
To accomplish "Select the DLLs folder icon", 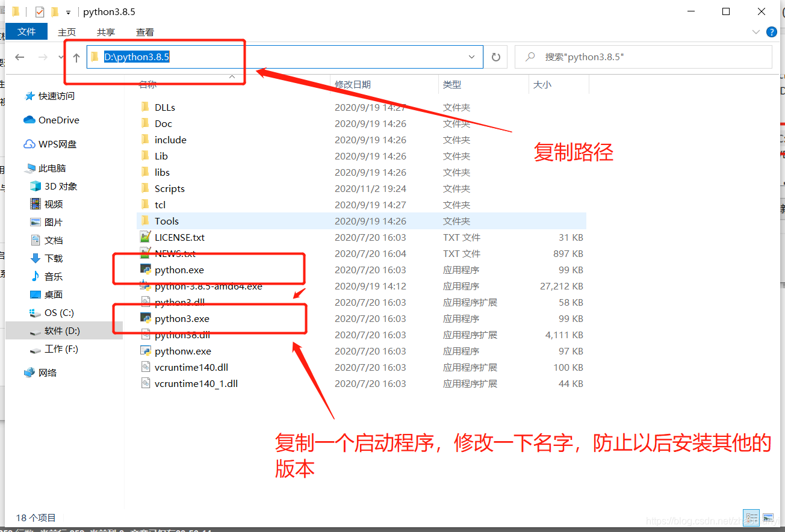I will tap(145, 107).
